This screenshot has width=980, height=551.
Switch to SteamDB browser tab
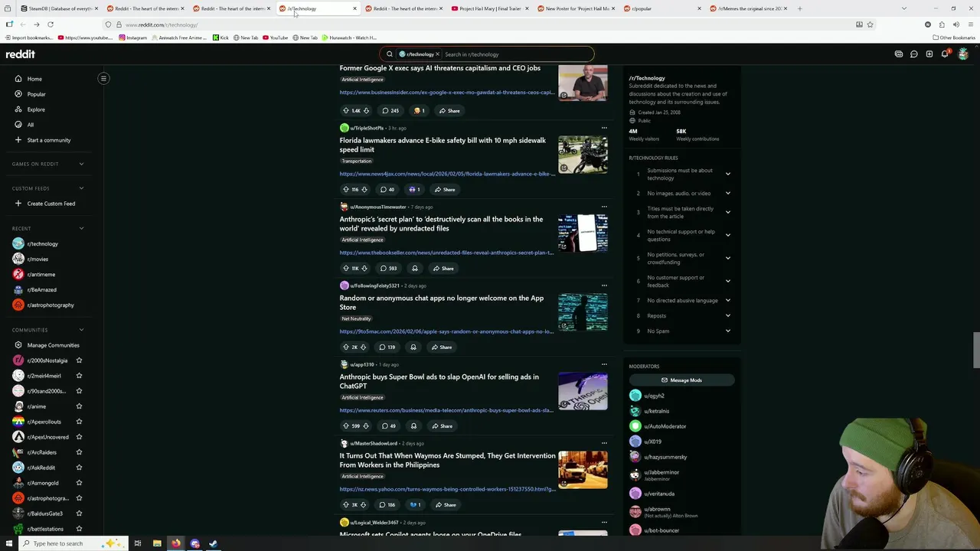tap(60, 8)
